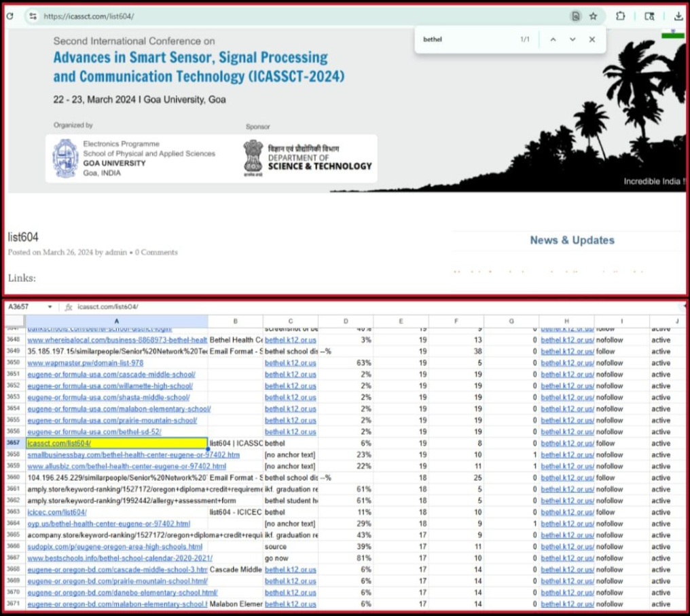Click the Goa University emblem logo
The height and width of the screenshot is (616, 690).
click(66, 158)
